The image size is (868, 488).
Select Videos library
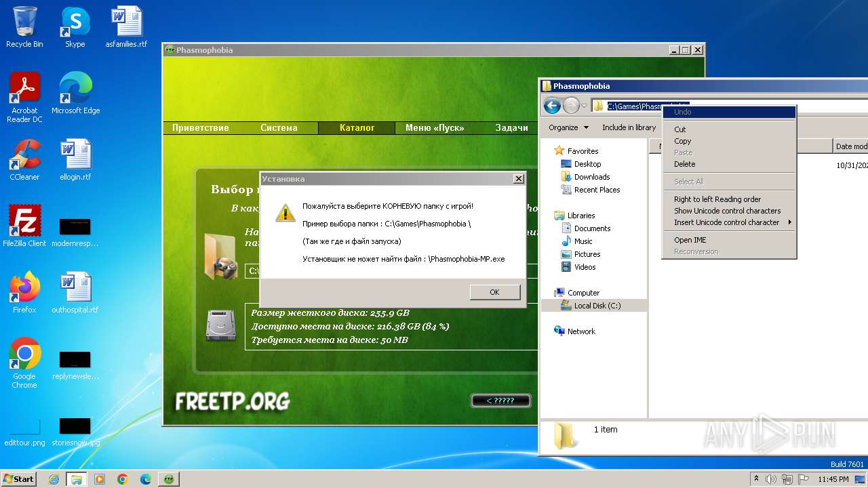[585, 267]
